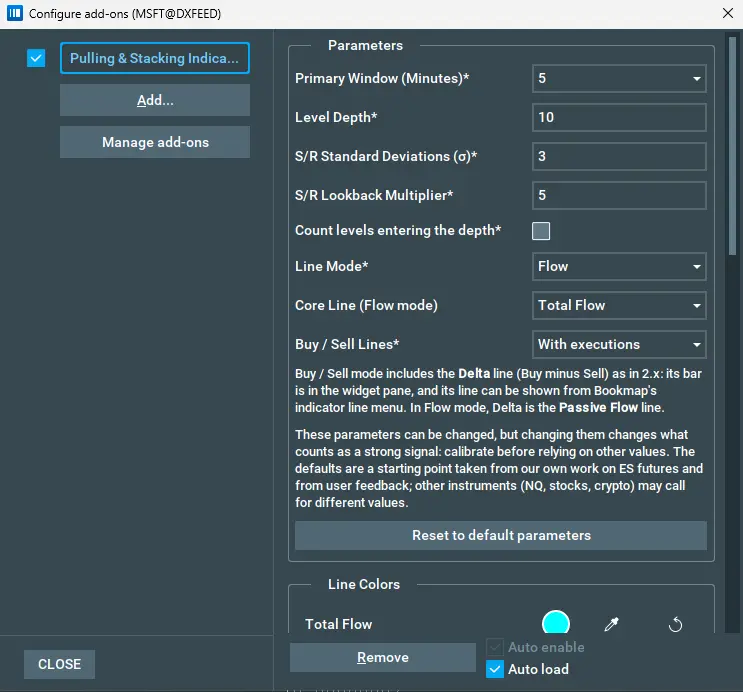Image resolution: width=743 pixels, height=692 pixels.
Task: Reset Total Flow color with the revert arrow
Action: click(x=675, y=624)
